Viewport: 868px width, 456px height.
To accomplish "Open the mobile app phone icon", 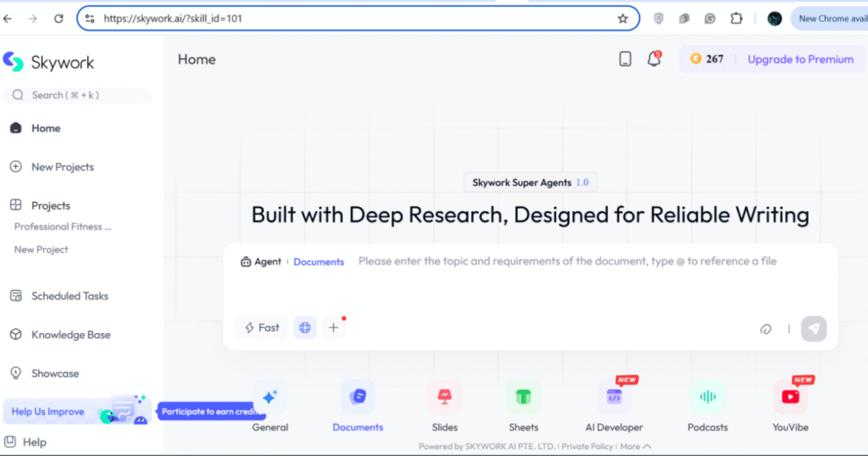I will coord(626,59).
